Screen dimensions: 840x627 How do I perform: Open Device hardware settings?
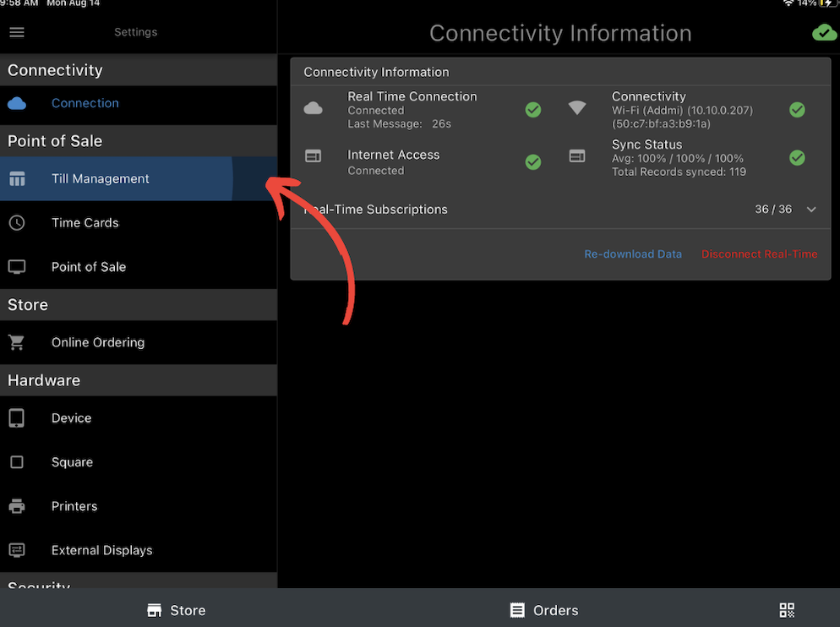tap(139, 418)
